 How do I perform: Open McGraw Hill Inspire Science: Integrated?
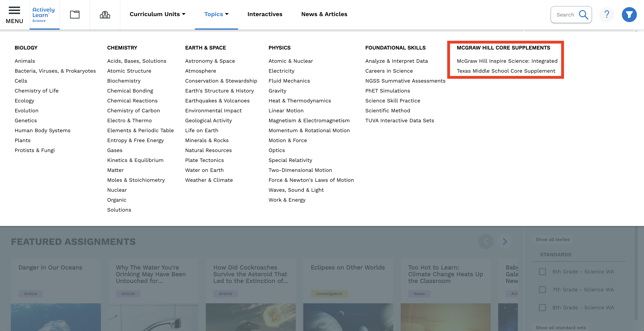[507, 61]
